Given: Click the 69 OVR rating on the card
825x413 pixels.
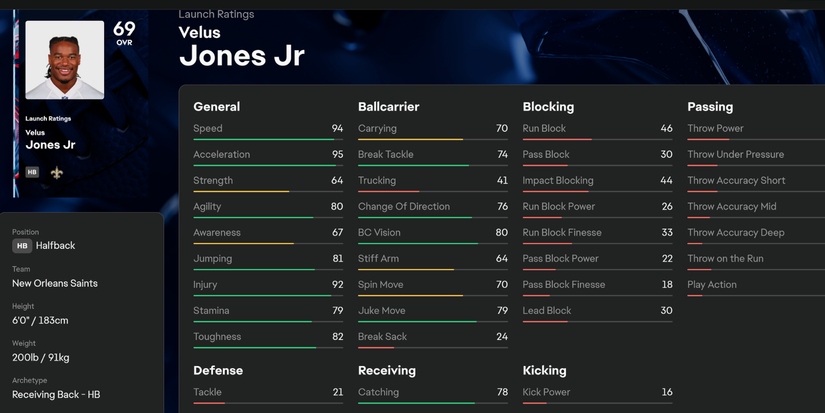Looking at the screenshot, I should click(124, 33).
